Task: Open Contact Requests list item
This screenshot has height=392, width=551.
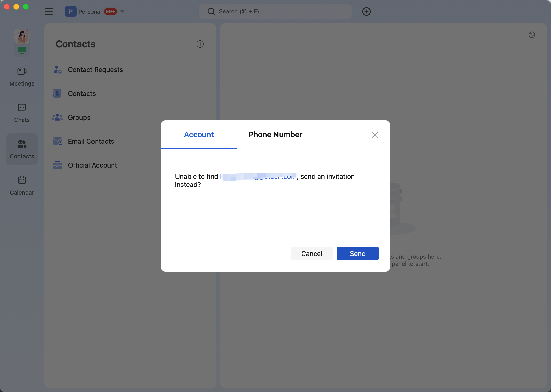Action: (95, 70)
